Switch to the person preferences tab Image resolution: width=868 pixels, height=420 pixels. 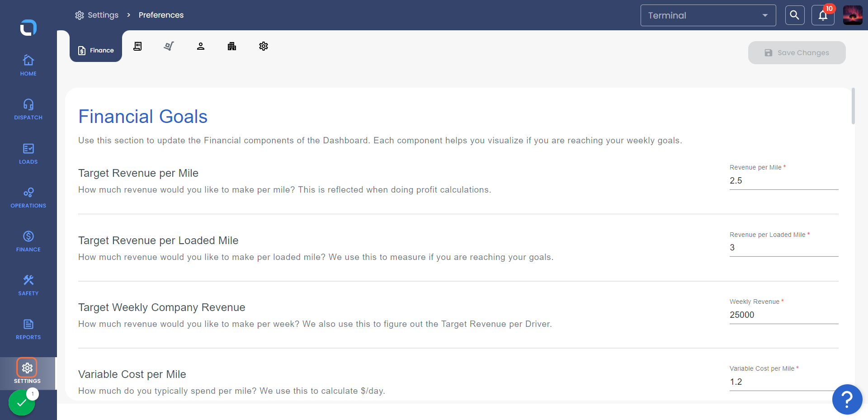coord(201,46)
